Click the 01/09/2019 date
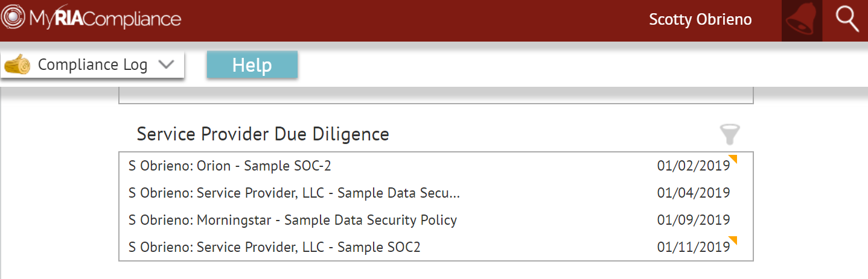 pyautogui.click(x=693, y=220)
